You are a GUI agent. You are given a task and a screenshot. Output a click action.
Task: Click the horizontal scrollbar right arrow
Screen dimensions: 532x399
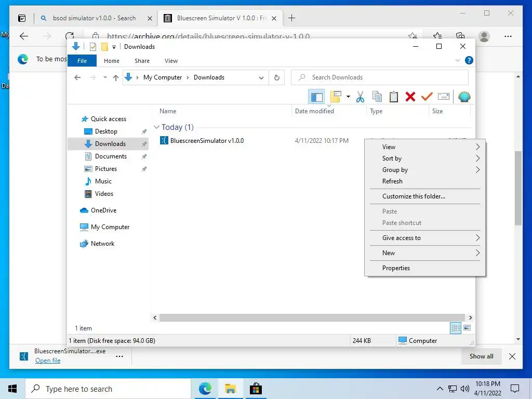470,318
